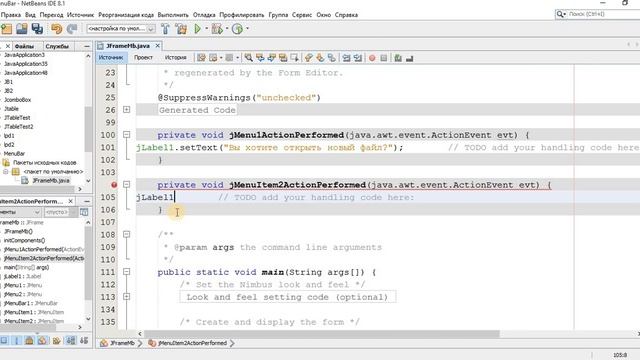Click the Debug Project icon

point(217,29)
